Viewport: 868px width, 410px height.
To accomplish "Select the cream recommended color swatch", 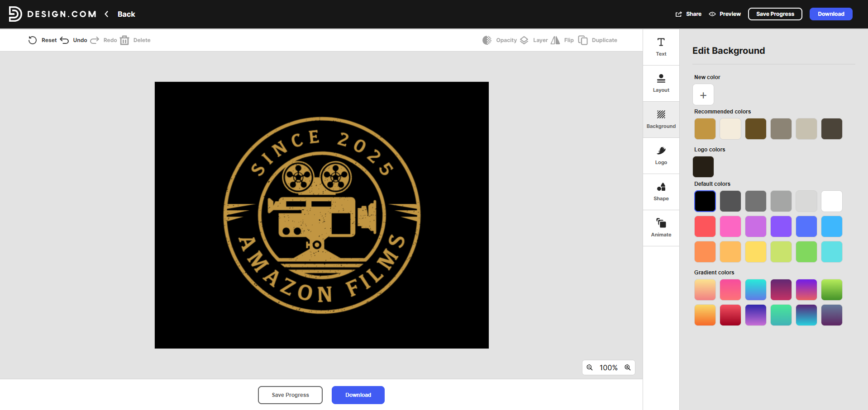I will (x=730, y=129).
